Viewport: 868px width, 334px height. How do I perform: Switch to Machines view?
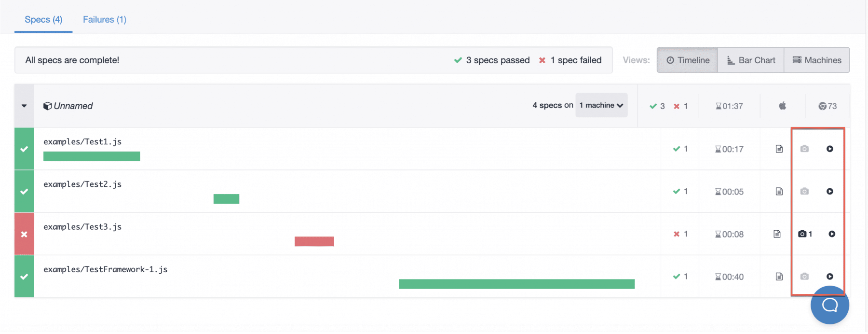point(817,60)
